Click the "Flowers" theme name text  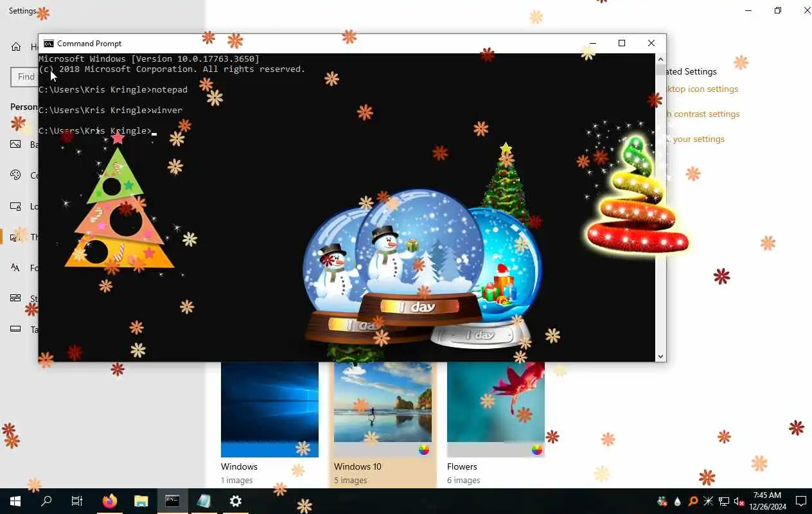pos(462,466)
